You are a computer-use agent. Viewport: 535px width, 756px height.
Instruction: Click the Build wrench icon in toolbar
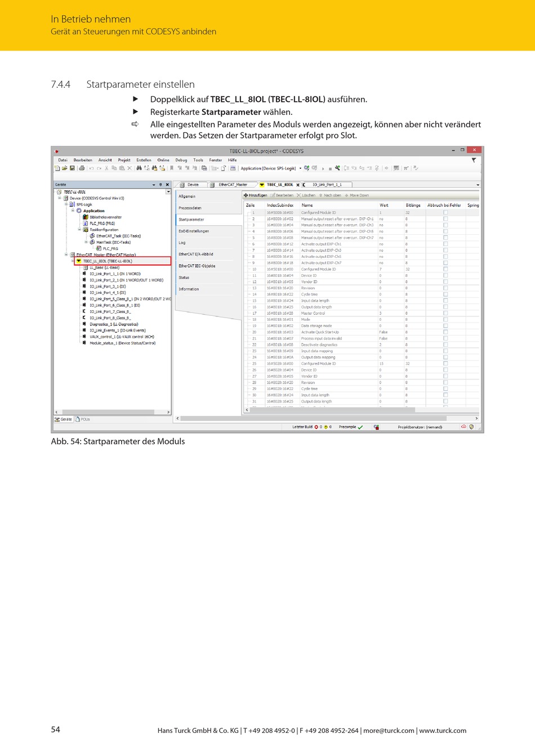337,168
